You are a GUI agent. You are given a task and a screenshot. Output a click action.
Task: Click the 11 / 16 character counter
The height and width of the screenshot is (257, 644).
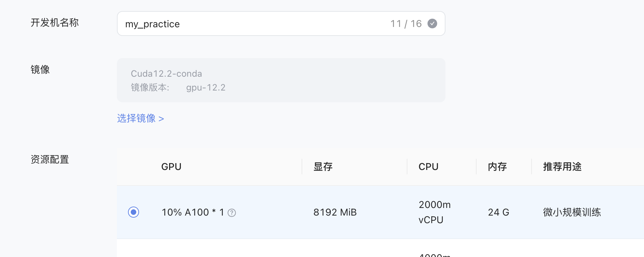406,23
